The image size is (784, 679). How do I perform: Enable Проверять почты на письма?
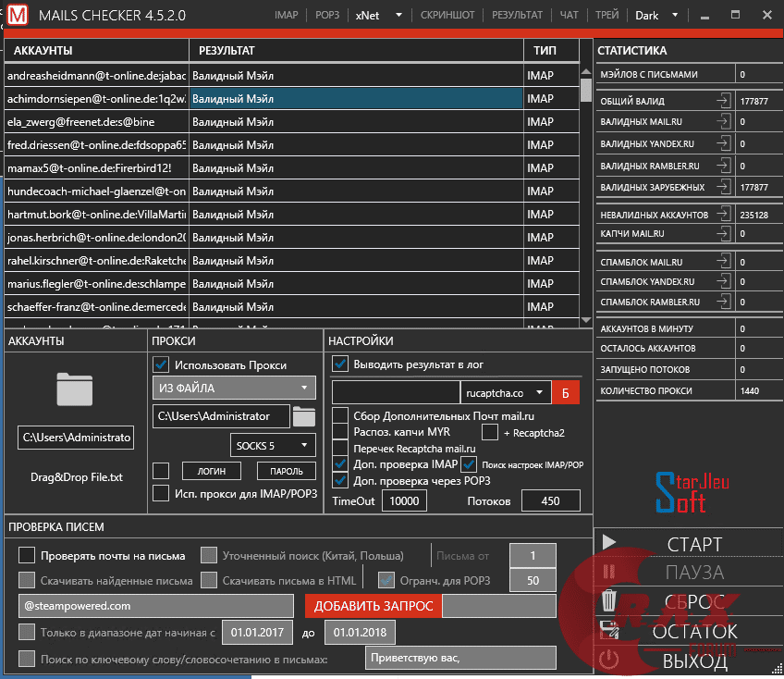point(26,554)
